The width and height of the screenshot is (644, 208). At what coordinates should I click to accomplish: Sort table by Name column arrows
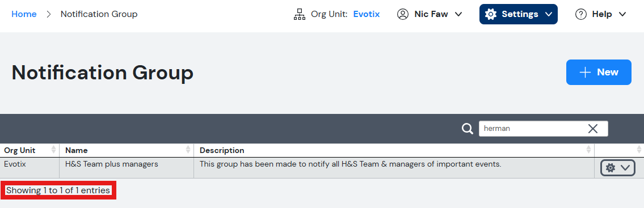click(188, 150)
